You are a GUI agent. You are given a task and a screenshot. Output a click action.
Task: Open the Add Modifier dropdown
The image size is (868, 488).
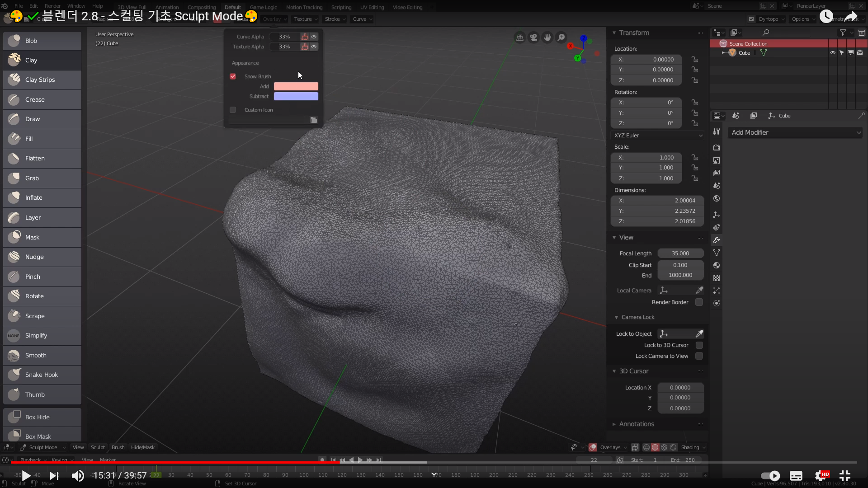[795, 132]
